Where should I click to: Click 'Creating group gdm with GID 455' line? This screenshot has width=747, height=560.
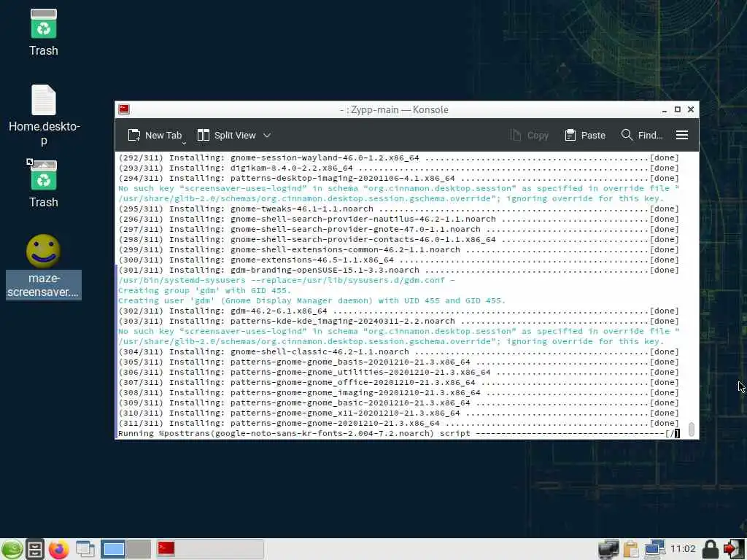[x=204, y=290]
